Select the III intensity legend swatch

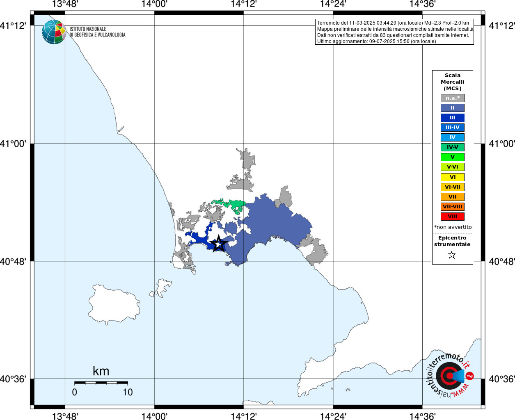point(453,118)
